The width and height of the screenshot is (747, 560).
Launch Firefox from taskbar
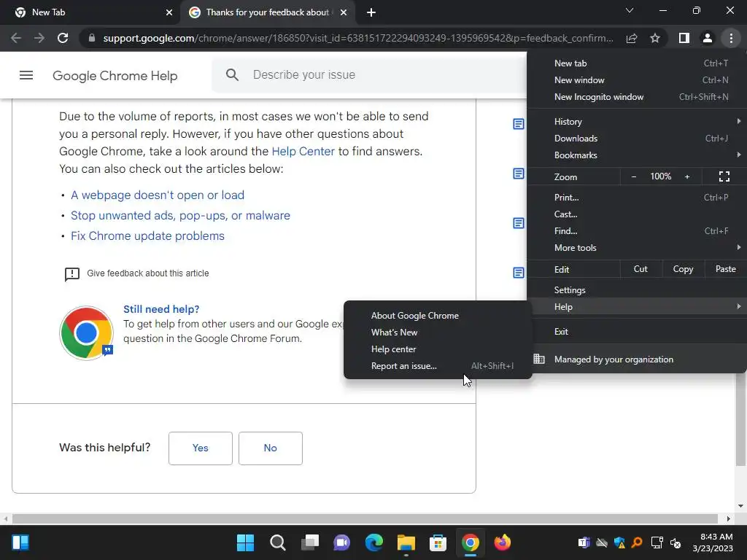pos(502,542)
